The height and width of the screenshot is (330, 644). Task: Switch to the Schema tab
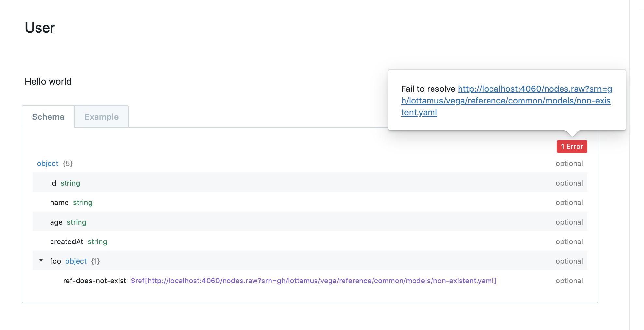point(48,117)
